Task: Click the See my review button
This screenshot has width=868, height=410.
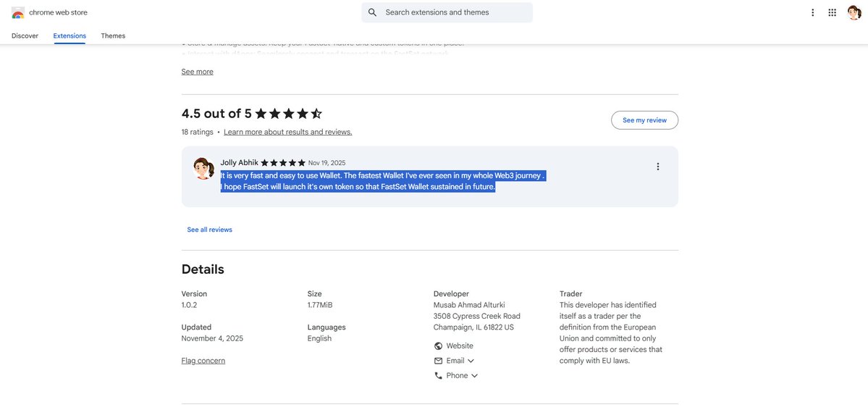Action: (644, 120)
